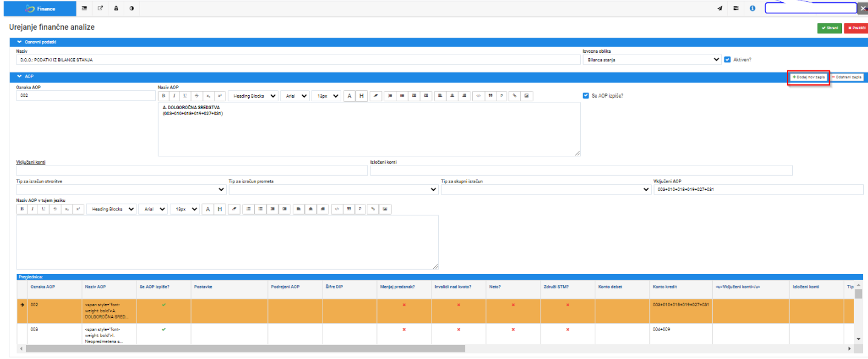Click the send arrow icon at top right
Viewport: 868px width, 359px height.
pos(719,8)
